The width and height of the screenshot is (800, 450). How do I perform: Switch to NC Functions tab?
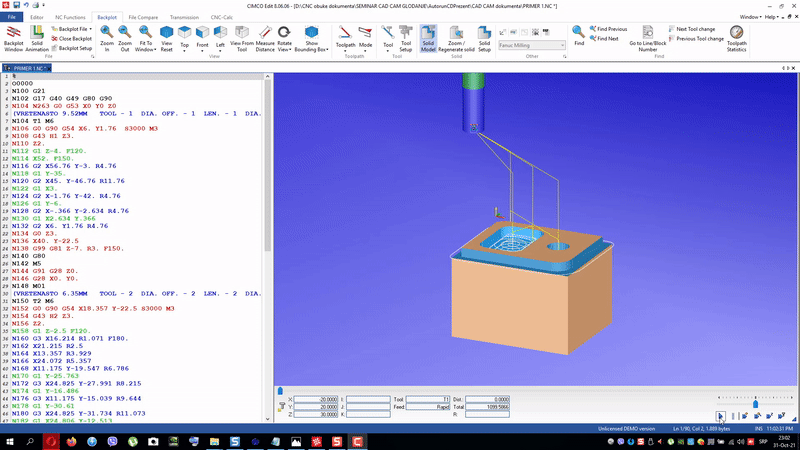click(70, 17)
